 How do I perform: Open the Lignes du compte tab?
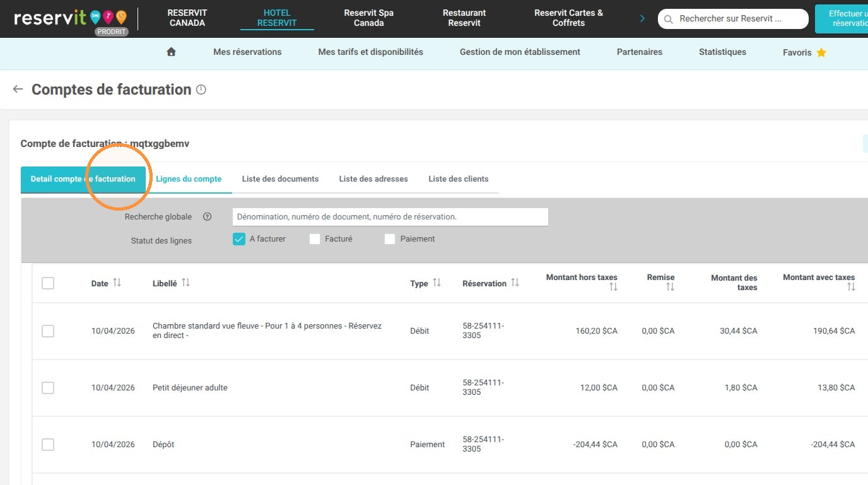(189, 179)
